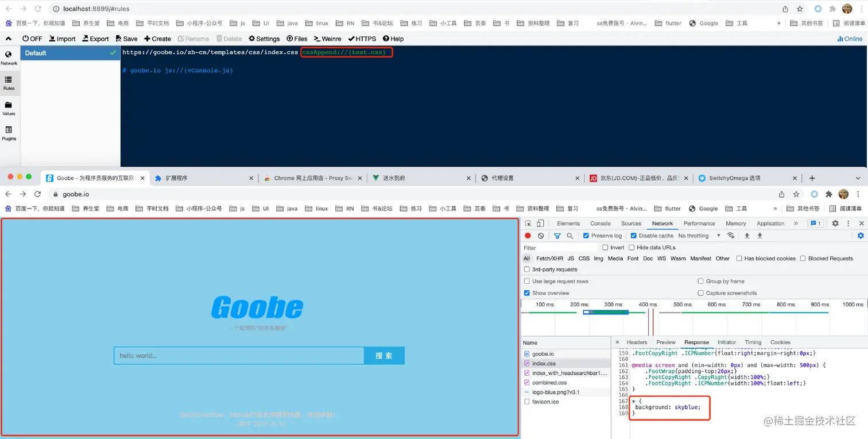This screenshot has width=868, height=439.
Task: Enable Blocked Requests checkbox
Action: point(803,259)
